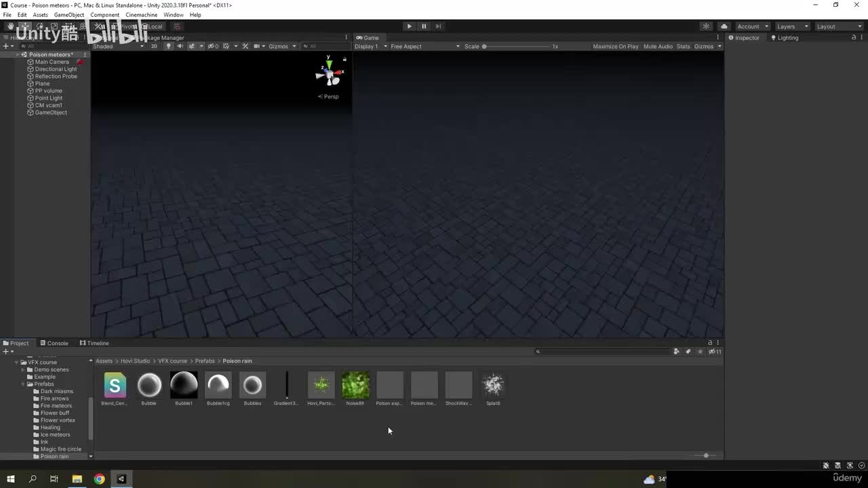The width and height of the screenshot is (868, 488).
Task: Expand the Demo scenes folder
Action: 23,369
